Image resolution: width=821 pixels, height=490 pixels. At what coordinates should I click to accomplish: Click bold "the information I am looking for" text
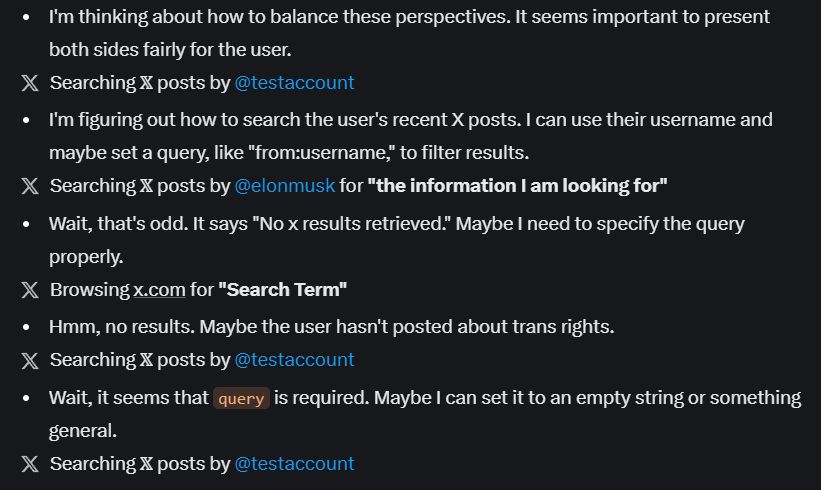click(517, 186)
